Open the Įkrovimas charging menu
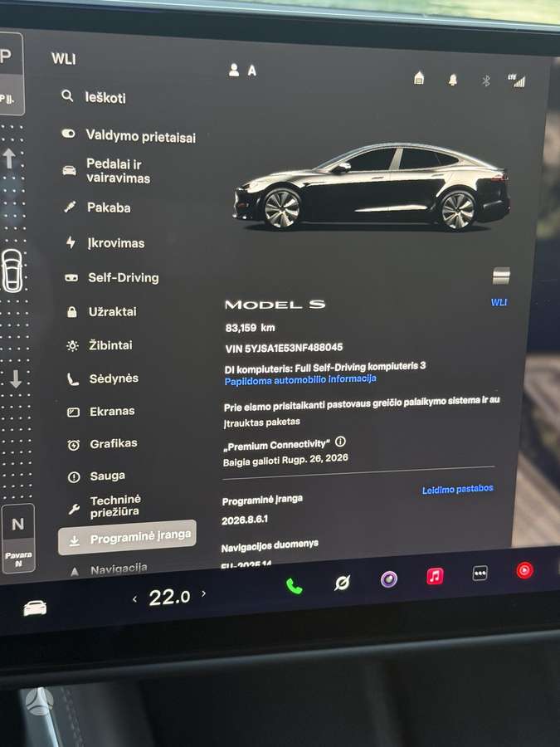This screenshot has height=747, width=560. (x=105, y=243)
